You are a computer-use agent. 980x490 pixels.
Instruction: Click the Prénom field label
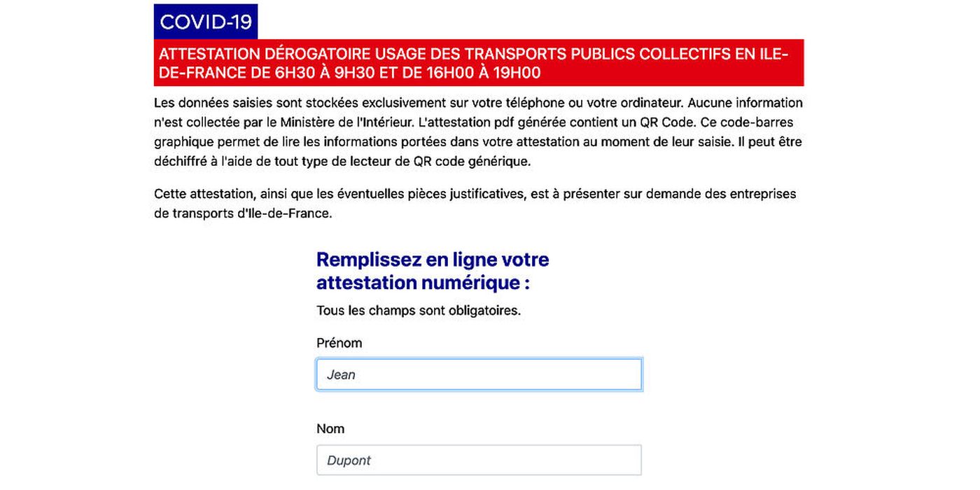(339, 343)
